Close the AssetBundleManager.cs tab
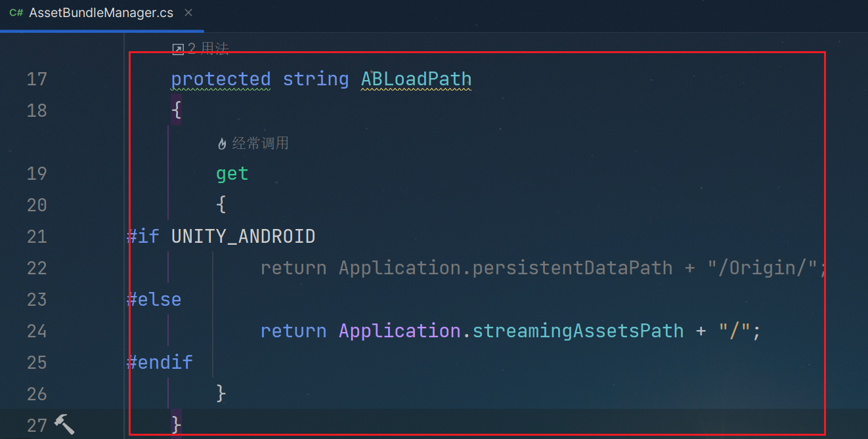Screen dimensions: 868x439 click(188, 13)
